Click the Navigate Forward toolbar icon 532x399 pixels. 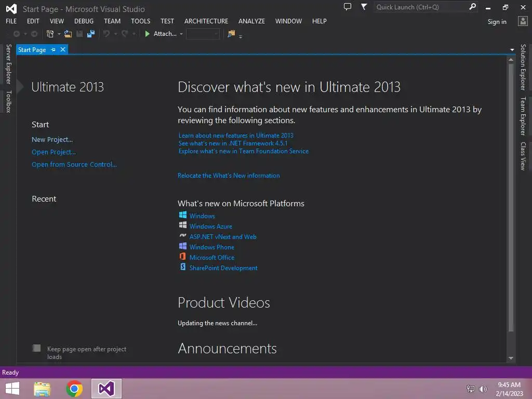(x=34, y=34)
